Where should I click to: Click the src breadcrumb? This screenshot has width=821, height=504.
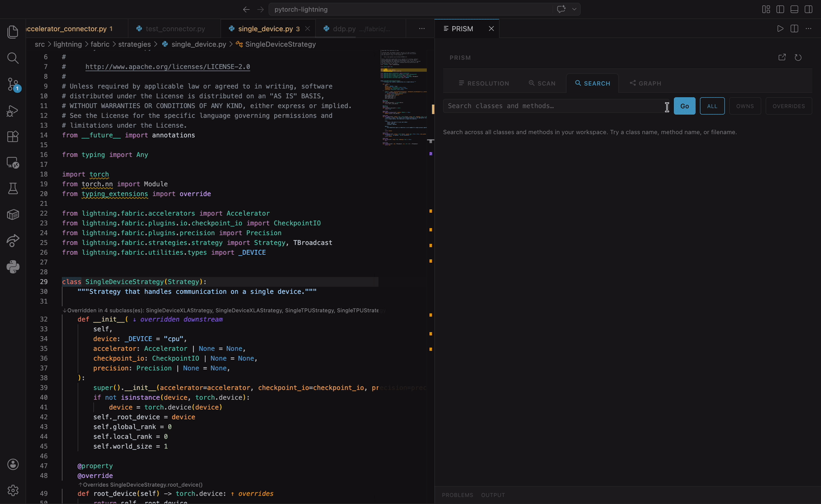click(x=40, y=45)
